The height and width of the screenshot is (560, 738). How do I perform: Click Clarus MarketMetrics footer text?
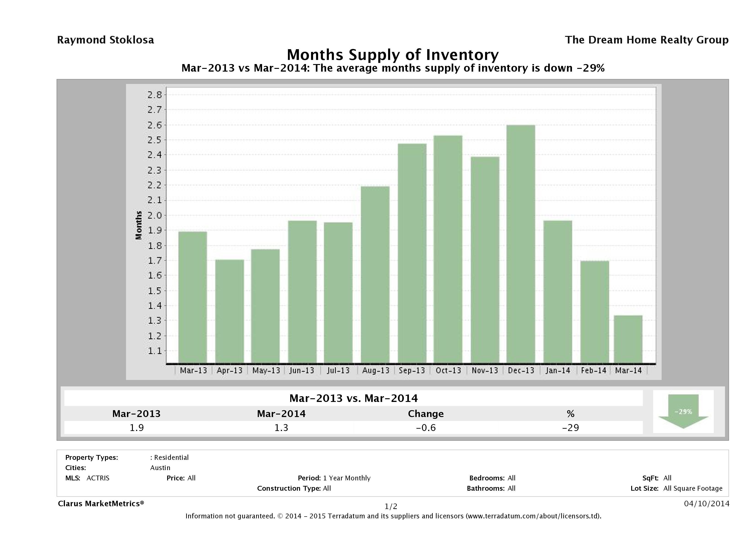[101, 503]
